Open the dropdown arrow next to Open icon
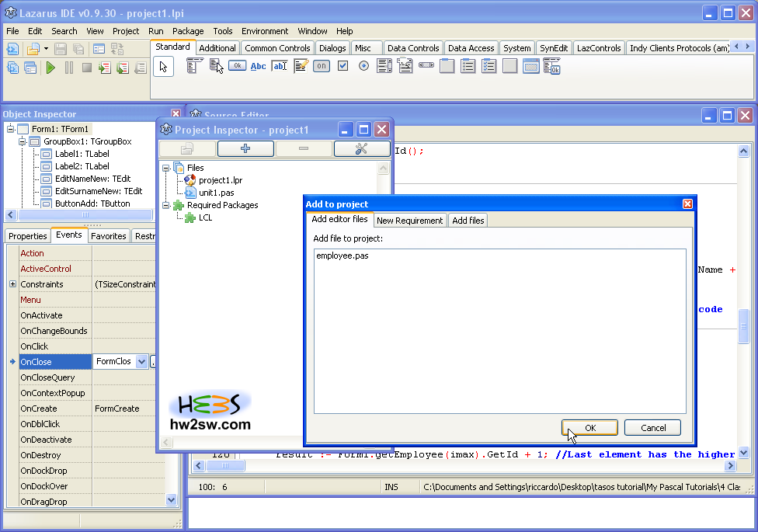 click(x=46, y=49)
